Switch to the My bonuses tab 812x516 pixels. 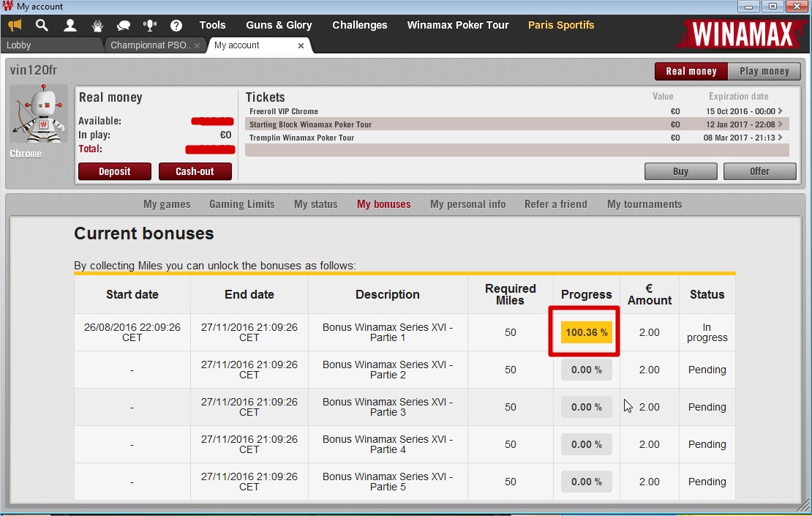click(x=383, y=204)
